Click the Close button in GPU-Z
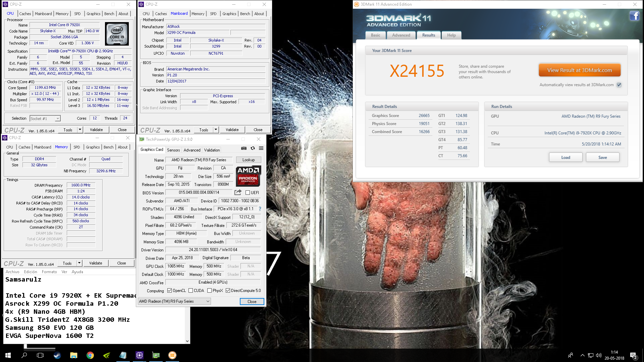Screen dimensions: 644x362 tap(252, 302)
